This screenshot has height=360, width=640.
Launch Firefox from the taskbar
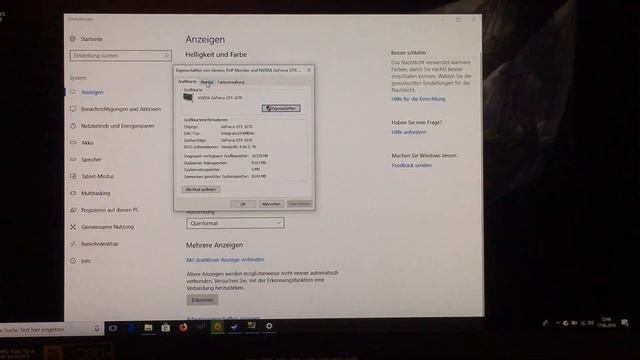(183, 327)
